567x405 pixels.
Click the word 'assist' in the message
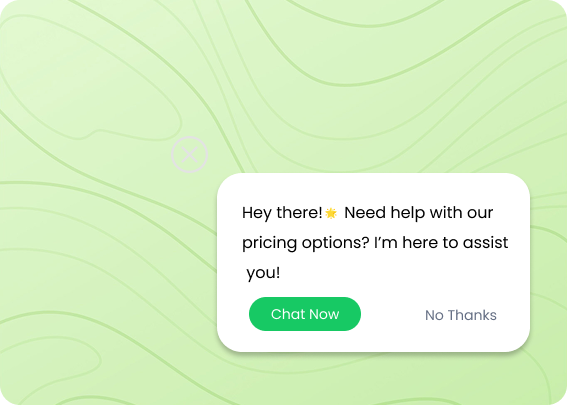(486, 242)
